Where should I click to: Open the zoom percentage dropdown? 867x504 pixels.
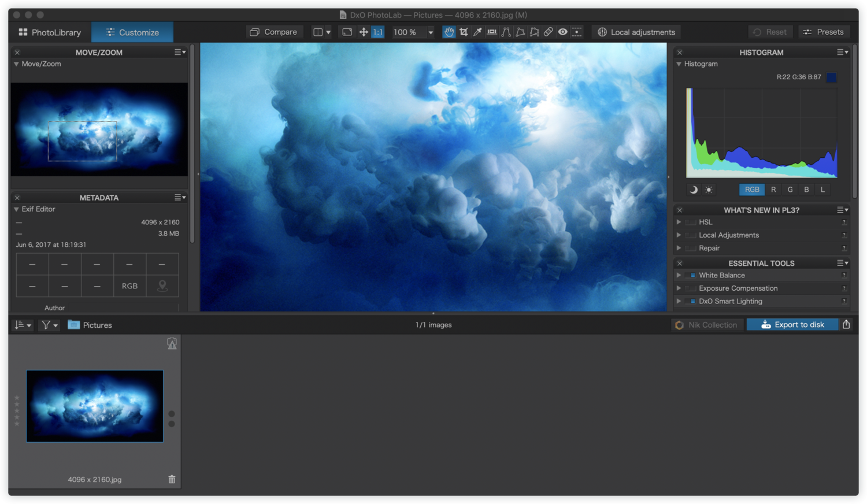pyautogui.click(x=430, y=33)
